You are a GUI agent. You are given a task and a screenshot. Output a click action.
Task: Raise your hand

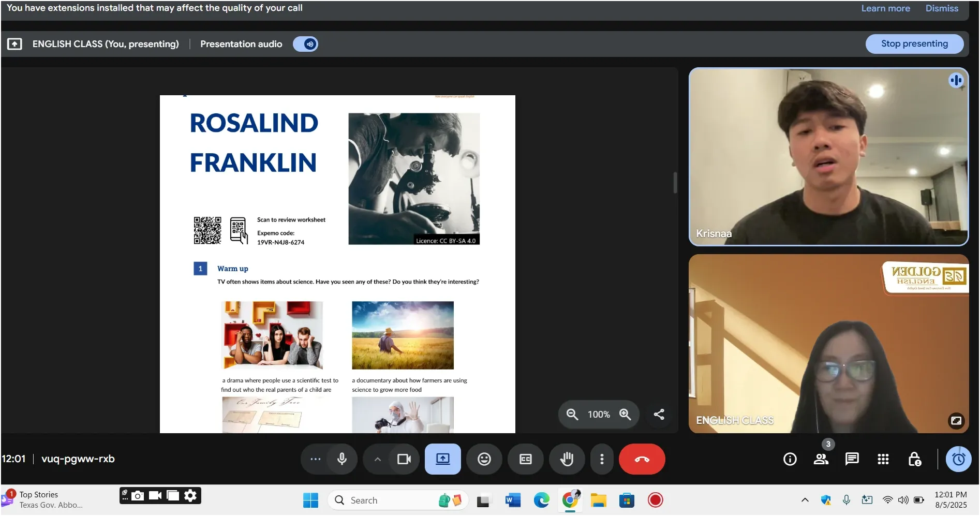pyautogui.click(x=567, y=459)
